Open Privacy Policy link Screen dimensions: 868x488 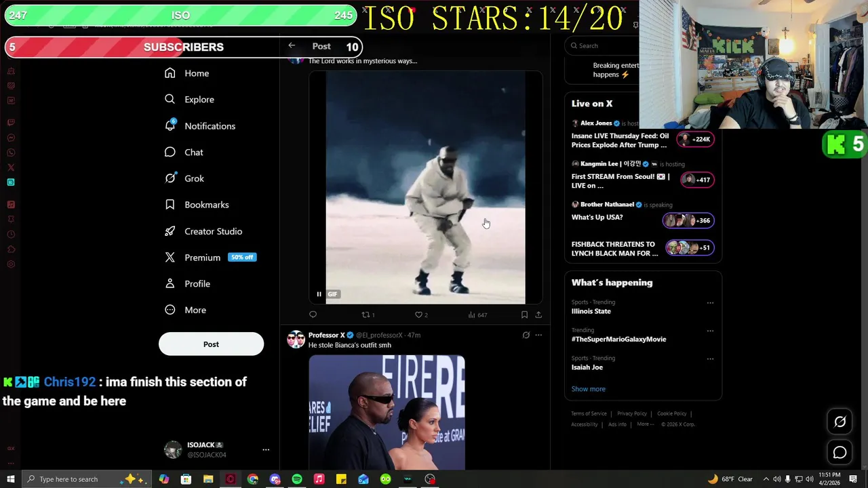point(631,413)
